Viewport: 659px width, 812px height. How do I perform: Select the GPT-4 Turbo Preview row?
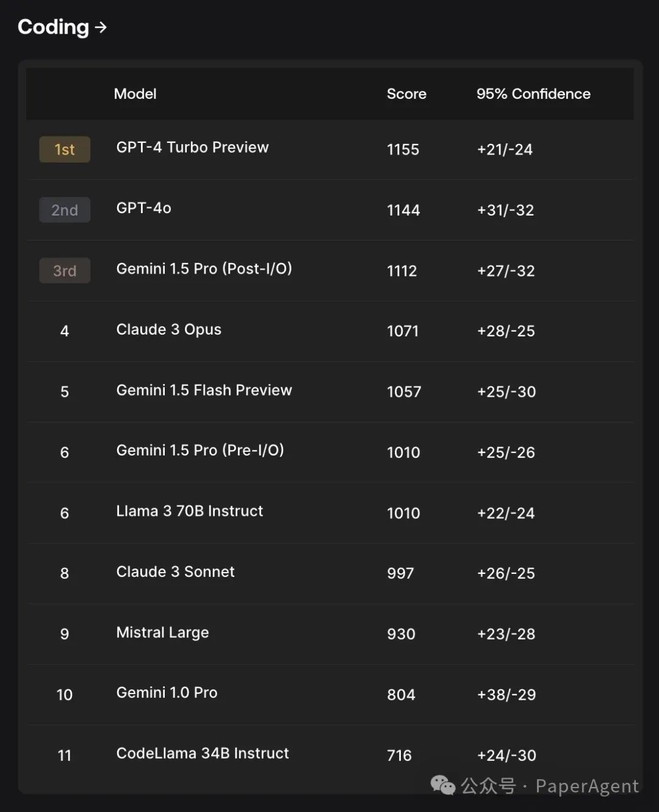tap(330, 150)
